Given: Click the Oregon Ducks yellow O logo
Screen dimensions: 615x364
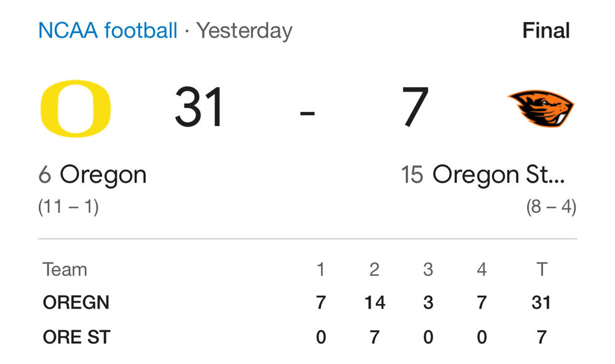Looking at the screenshot, I should [x=75, y=108].
